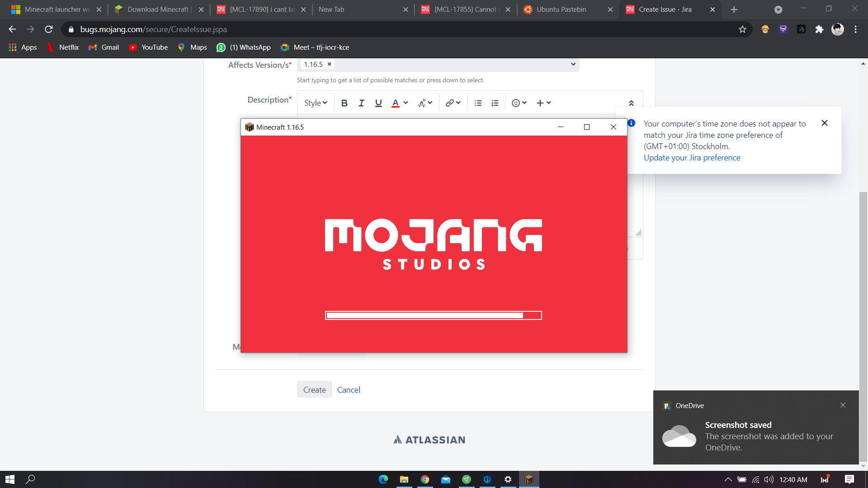Image resolution: width=868 pixels, height=488 pixels.
Task: Open the emoticon insert dropdown
Action: (x=519, y=103)
